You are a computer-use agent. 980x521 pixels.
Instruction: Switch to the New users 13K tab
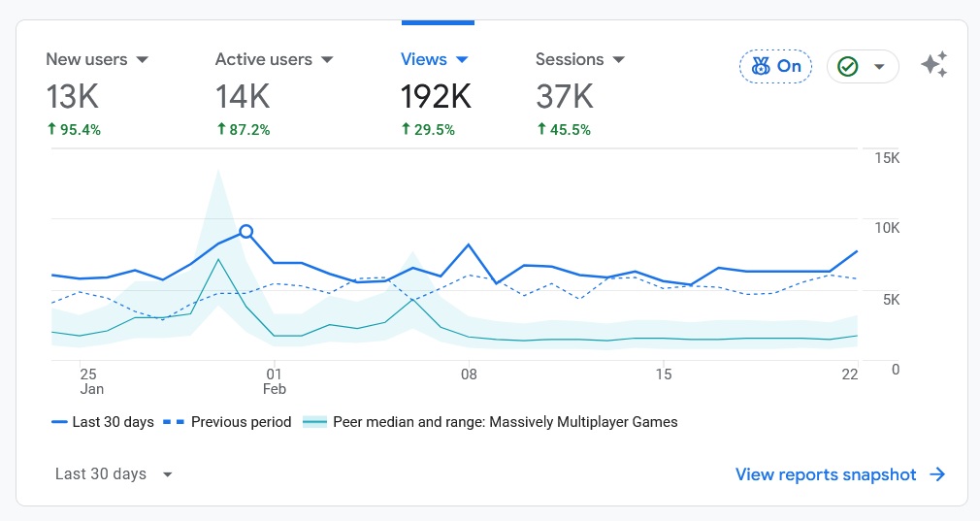[x=73, y=96]
